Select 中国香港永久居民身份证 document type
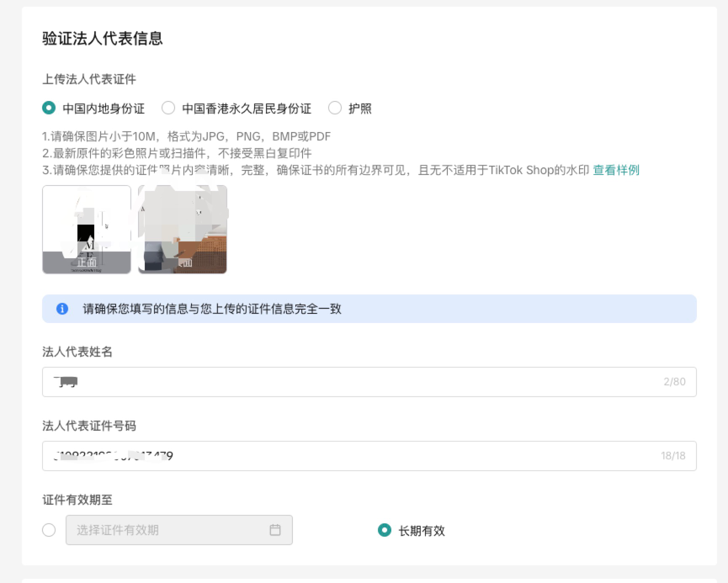 coord(169,109)
